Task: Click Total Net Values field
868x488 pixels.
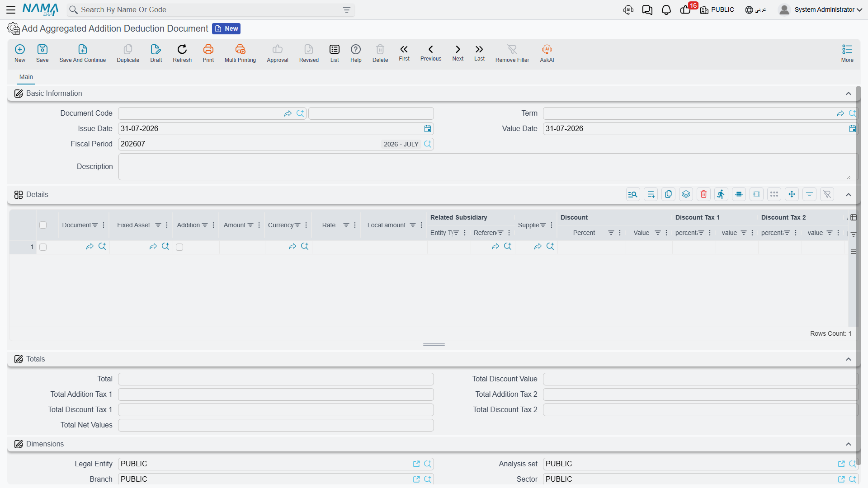Action: click(x=276, y=425)
